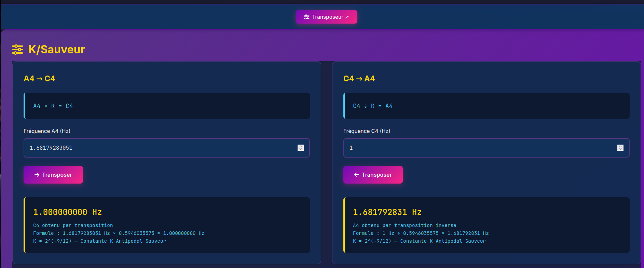Click the K/Sauveur section heading
The height and width of the screenshot is (268, 644).
(56, 50)
